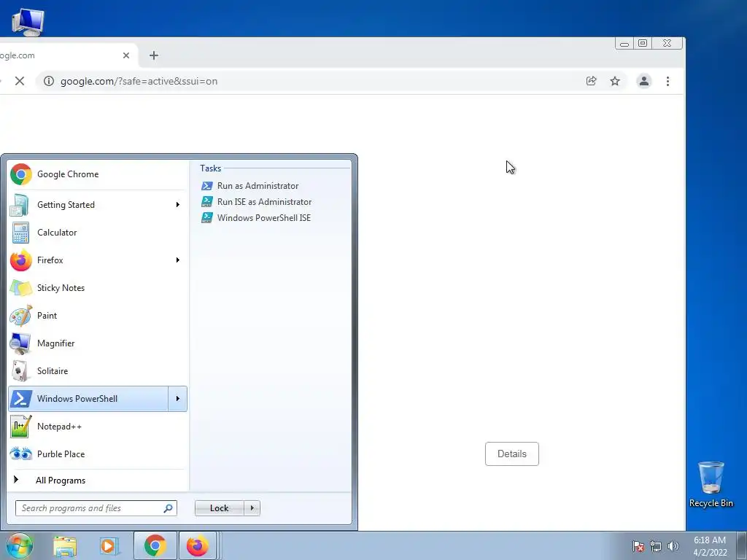Open Chrome three-dot menu

668,81
